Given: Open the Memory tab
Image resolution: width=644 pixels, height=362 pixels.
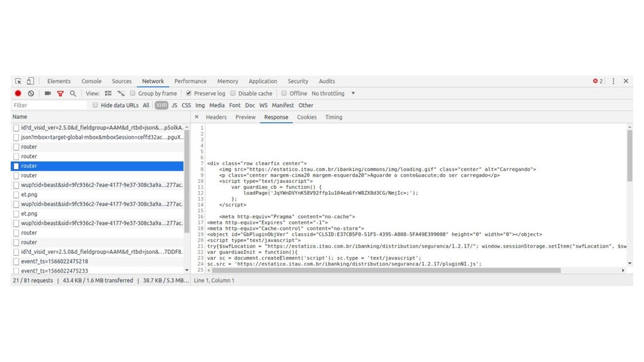Looking at the screenshot, I should (x=228, y=81).
